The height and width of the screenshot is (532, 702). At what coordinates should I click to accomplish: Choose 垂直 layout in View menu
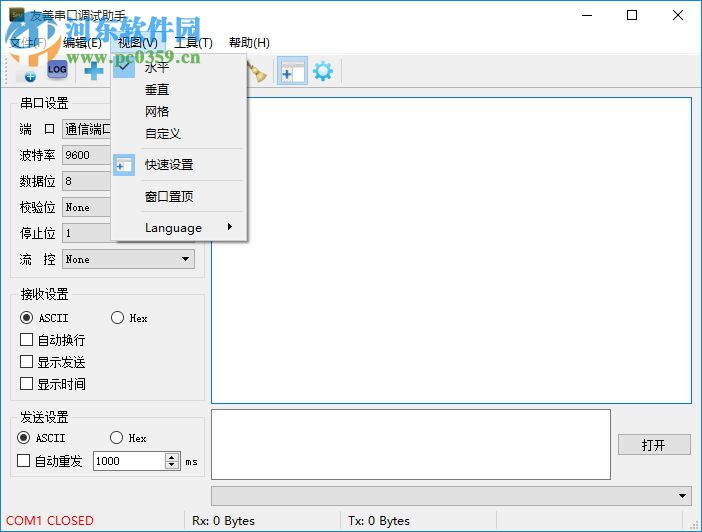point(179,90)
